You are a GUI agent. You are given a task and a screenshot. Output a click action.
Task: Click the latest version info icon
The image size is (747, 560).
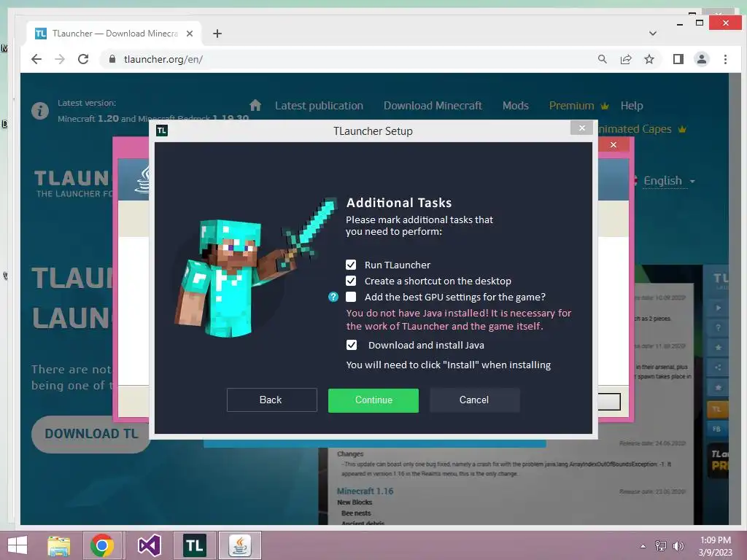(x=40, y=111)
